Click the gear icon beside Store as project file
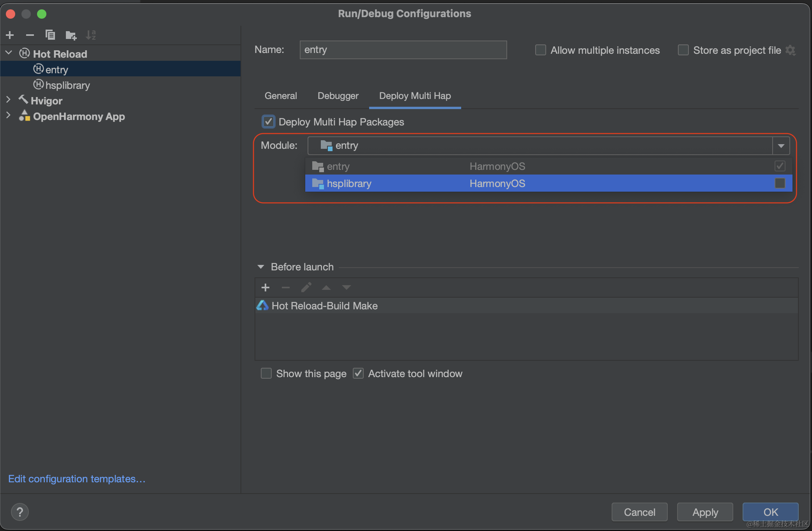 (791, 50)
